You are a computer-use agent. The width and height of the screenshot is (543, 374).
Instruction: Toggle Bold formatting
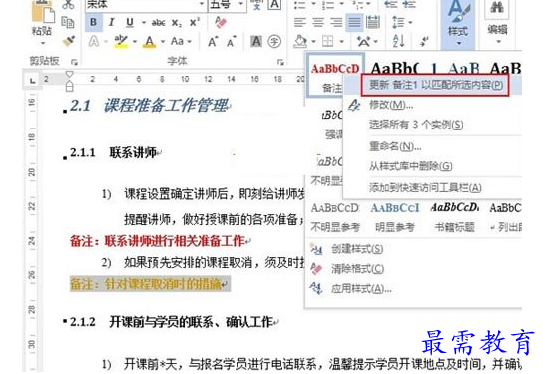click(x=93, y=23)
